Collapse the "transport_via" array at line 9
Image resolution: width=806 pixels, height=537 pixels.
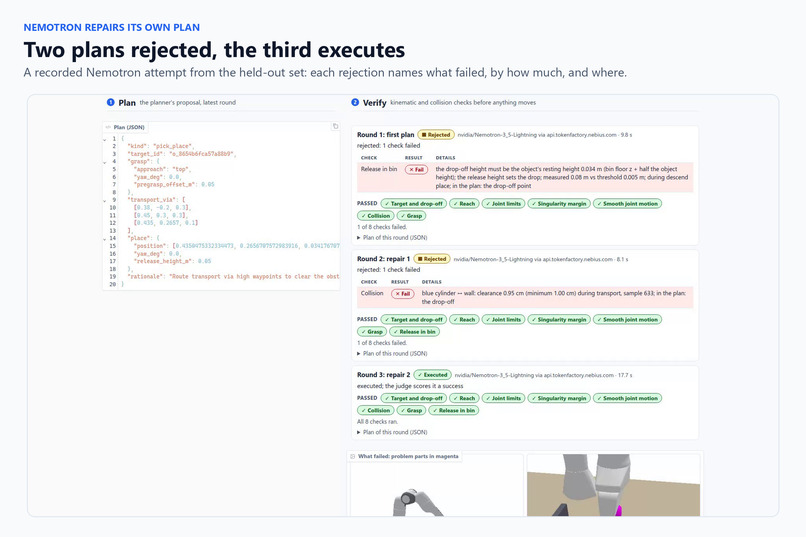(105, 200)
